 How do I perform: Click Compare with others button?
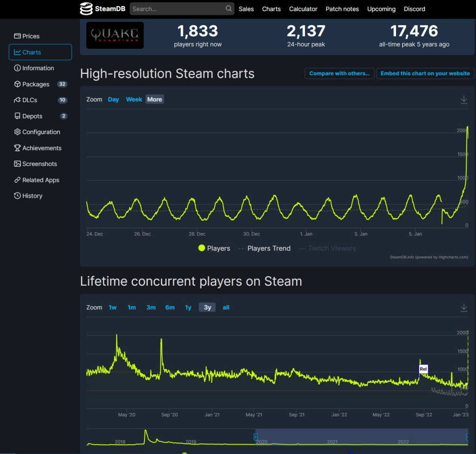339,73
